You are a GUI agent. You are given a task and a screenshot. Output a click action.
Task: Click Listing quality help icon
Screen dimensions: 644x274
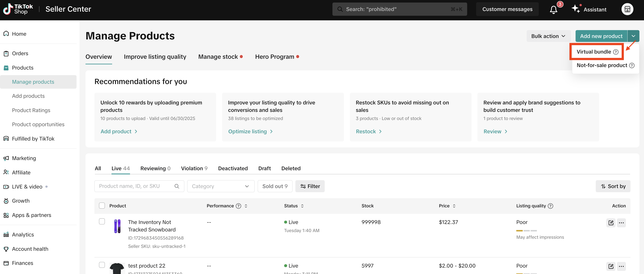pyautogui.click(x=551, y=206)
